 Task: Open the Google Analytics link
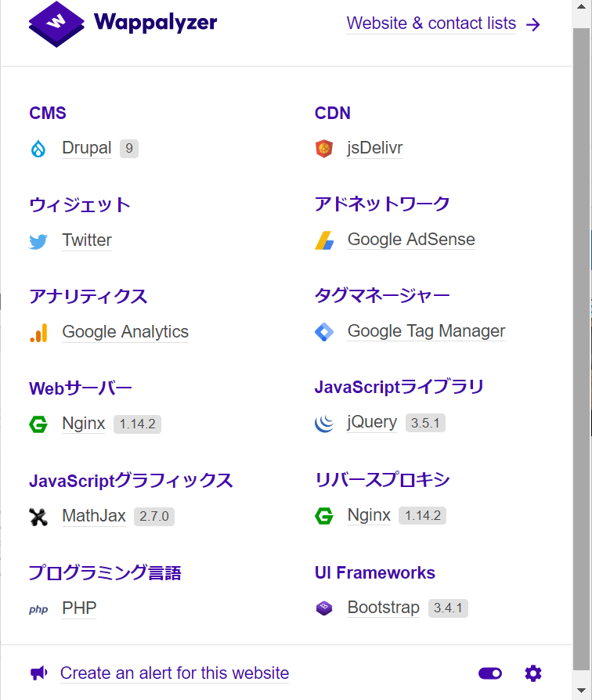click(x=125, y=332)
